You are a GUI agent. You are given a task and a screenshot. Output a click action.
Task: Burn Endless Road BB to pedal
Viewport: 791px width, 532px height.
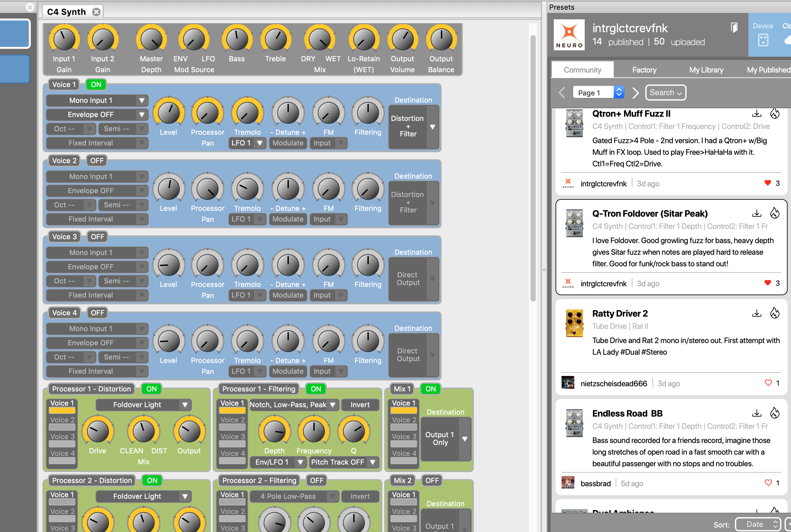[775, 413]
